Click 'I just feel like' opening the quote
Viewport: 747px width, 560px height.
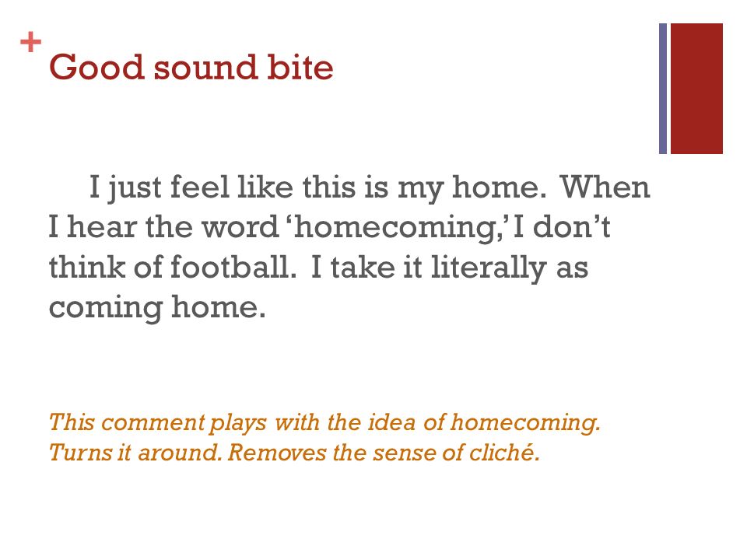point(191,187)
